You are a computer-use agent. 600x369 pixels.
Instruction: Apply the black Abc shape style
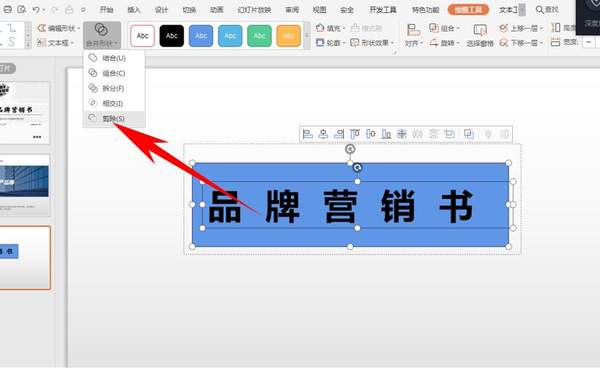coord(171,36)
